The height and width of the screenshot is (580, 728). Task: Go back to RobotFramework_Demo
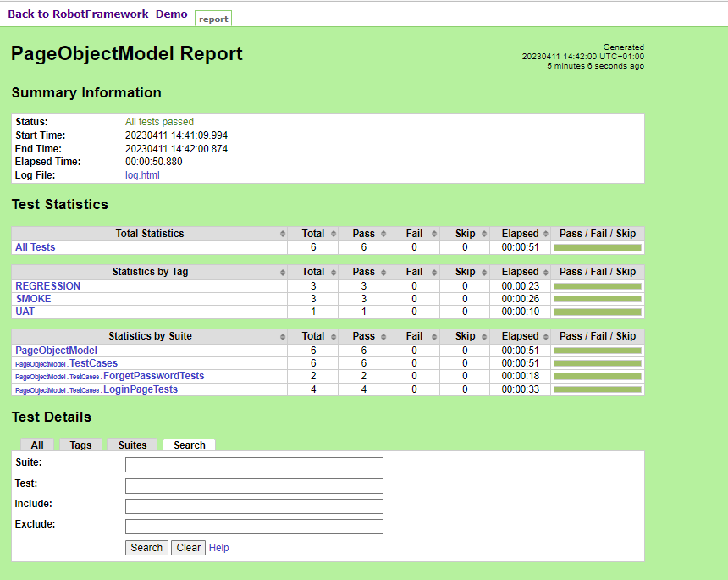coord(97,14)
